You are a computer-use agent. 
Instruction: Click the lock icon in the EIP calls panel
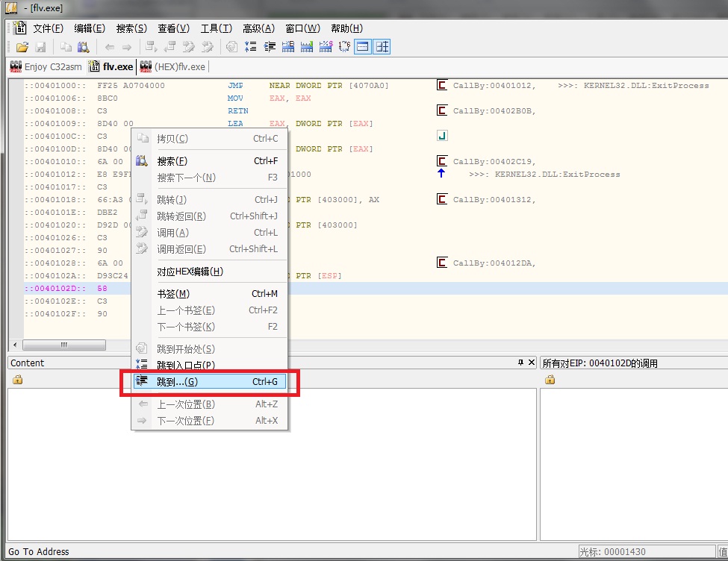point(550,380)
